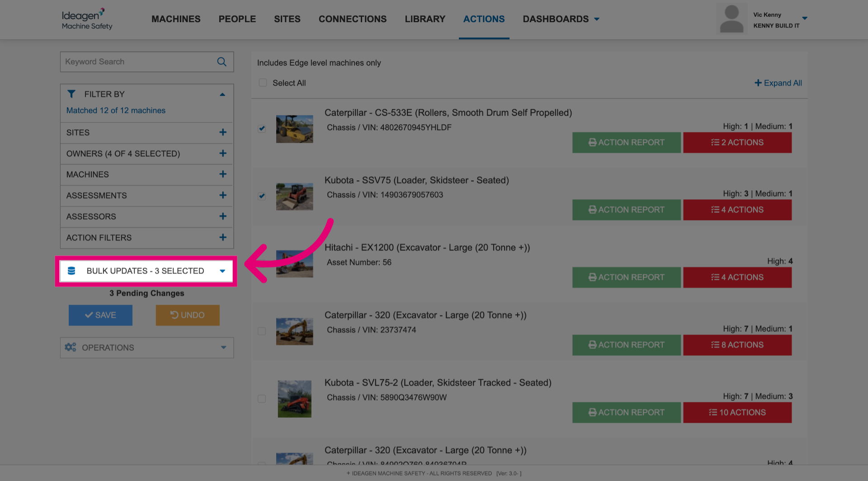Viewport: 868px width, 481px height.
Task: View 2 Actions for Caterpillar CS-533E
Action: (x=737, y=142)
